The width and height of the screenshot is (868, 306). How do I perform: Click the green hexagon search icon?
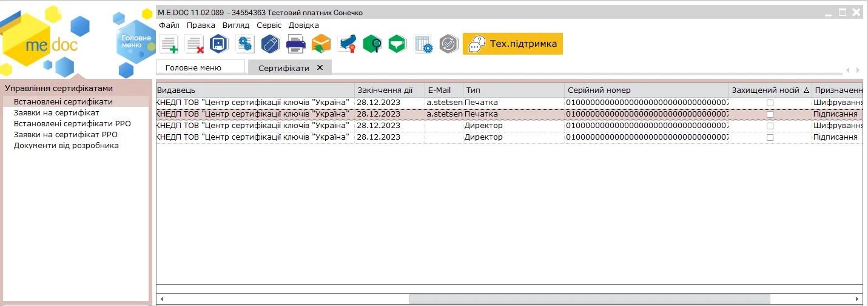click(372, 44)
